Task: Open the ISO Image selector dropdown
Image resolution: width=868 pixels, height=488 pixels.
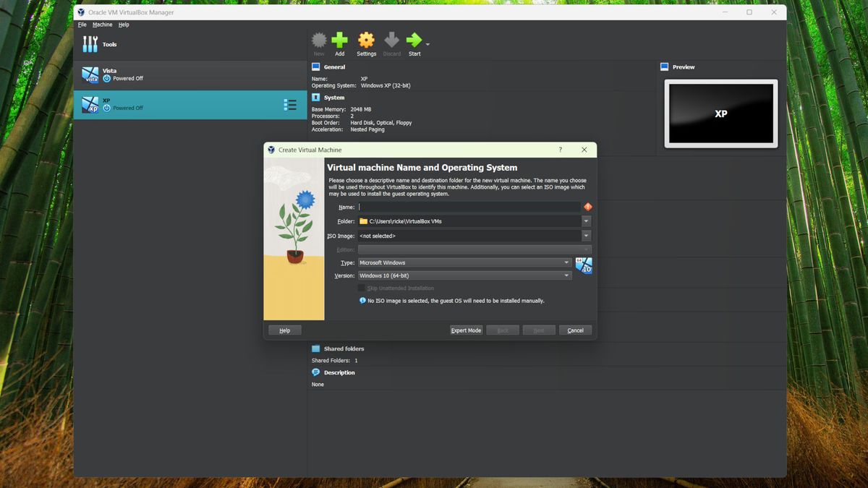Action: pos(586,235)
